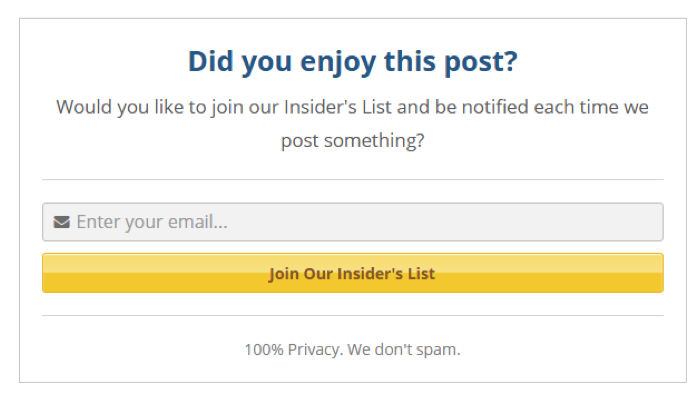The width and height of the screenshot is (700, 396).
Task: Click the placeholder text 'Enter your email...'
Action: 152,222
